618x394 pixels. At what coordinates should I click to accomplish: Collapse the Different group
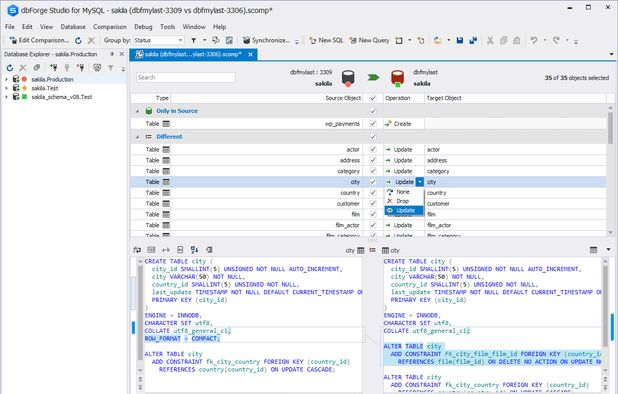(137, 137)
